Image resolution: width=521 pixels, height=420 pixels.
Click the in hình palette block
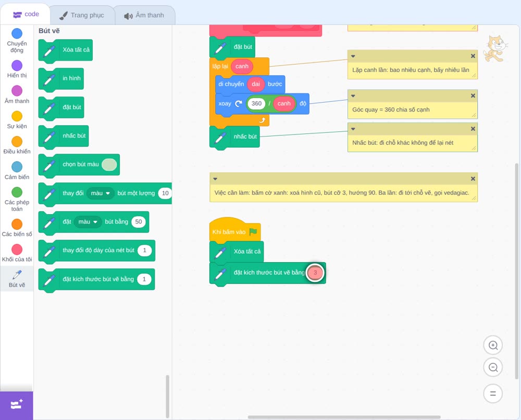click(61, 78)
